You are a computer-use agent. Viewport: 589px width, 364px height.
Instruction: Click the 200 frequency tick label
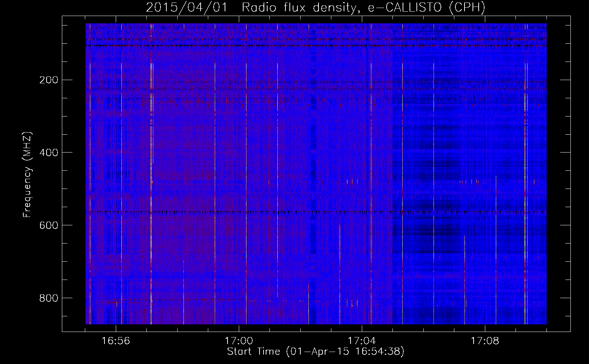(48, 80)
